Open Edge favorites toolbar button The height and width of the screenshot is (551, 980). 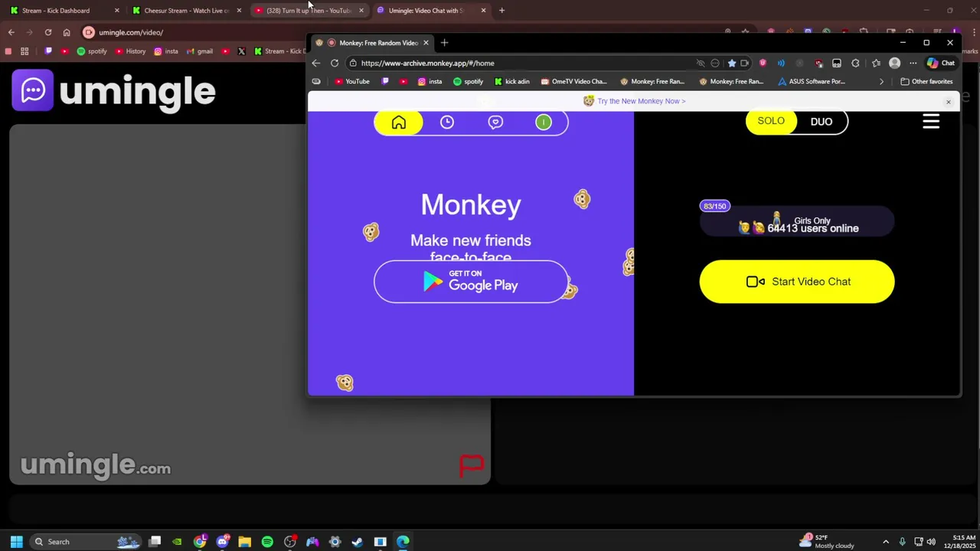point(876,64)
